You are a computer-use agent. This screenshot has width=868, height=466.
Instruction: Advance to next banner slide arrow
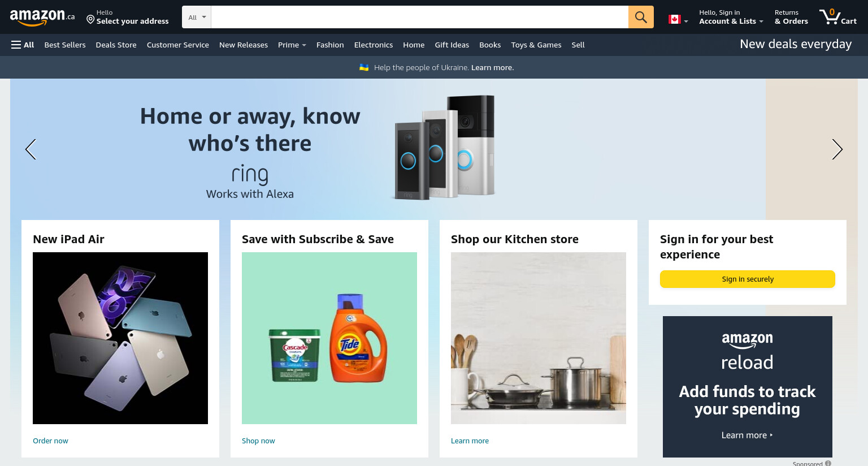pos(837,149)
